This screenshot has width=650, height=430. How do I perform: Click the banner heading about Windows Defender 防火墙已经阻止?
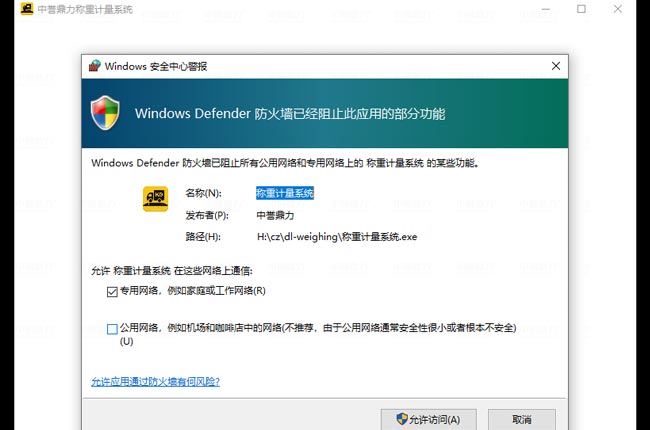point(290,114)
